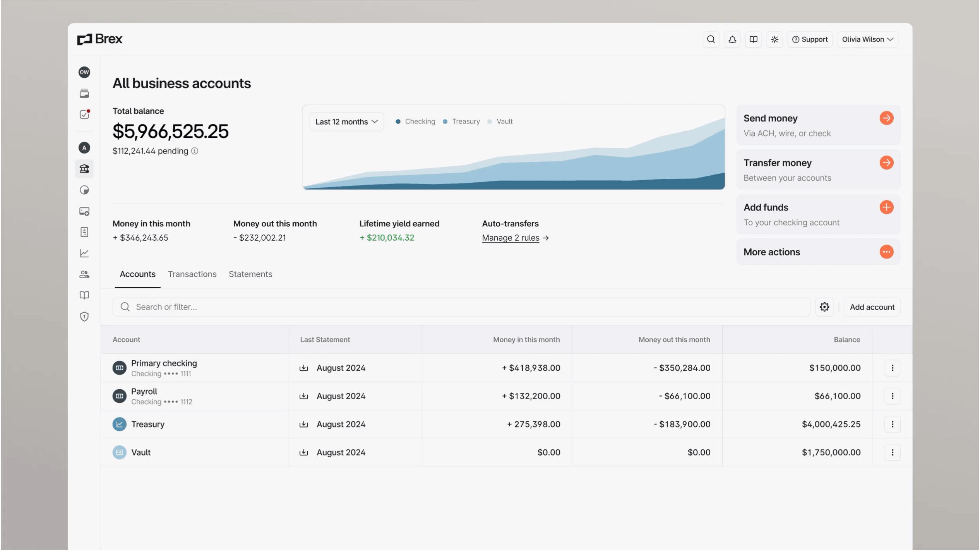Select the tasks icon with red notification dot
The image size is (980, 551).
pos(84,114)
